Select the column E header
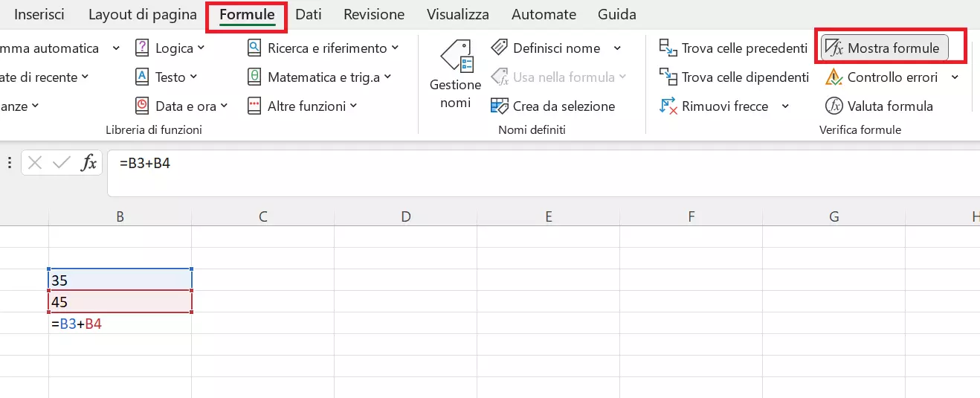Image resolution: width=980 pixels, height=398 pixels. (548, 216)
